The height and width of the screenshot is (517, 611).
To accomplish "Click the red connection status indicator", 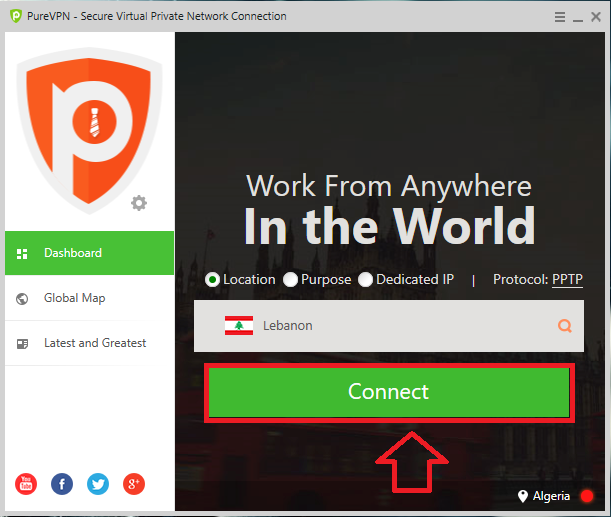I will coord(586,496).
